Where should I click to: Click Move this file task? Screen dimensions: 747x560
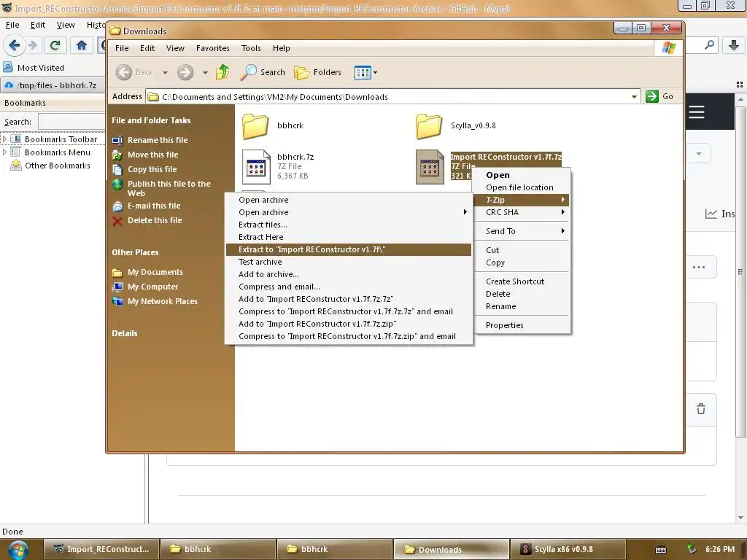tap(152, 155)
